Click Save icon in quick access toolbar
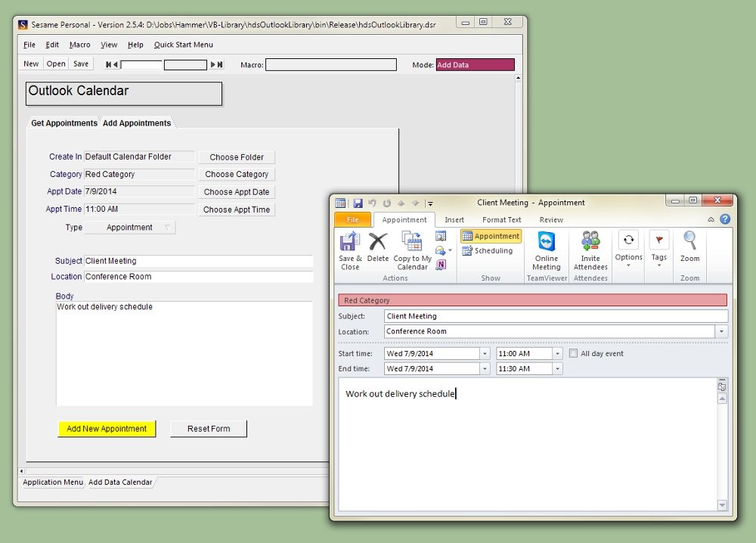 click(x=358, y=203)
